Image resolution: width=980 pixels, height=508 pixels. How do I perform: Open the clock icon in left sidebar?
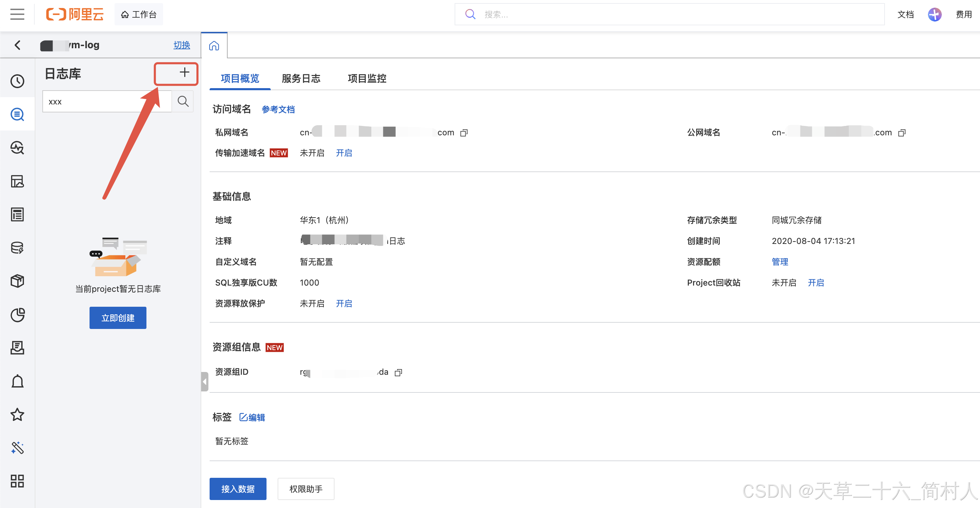pos(17,81)
